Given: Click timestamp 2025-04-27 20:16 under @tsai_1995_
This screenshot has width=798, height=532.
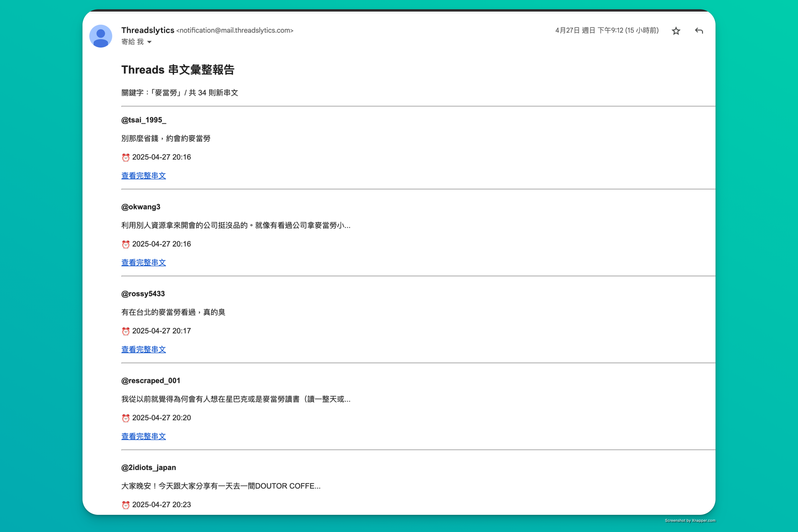Looking at the screenshot, I should [162, 157].
